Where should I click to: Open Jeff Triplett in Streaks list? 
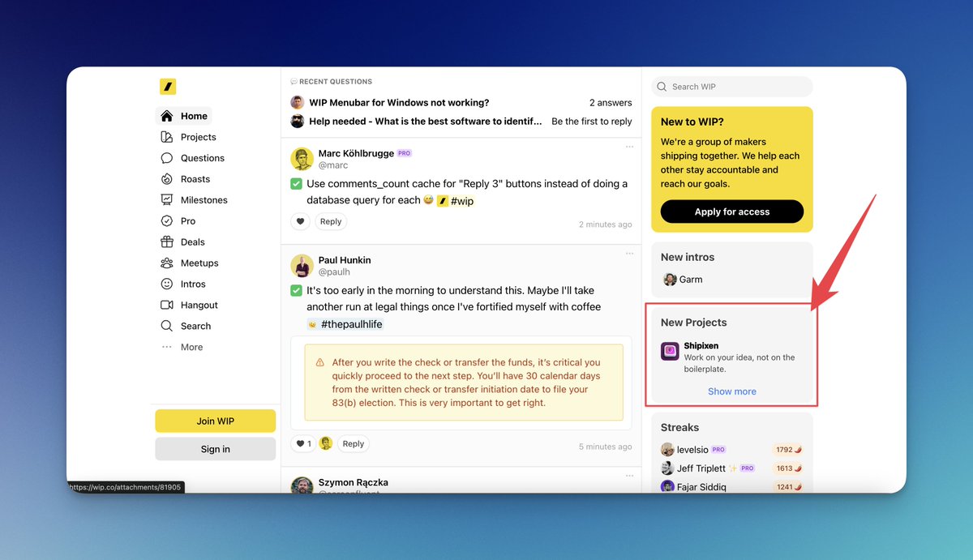701,468
